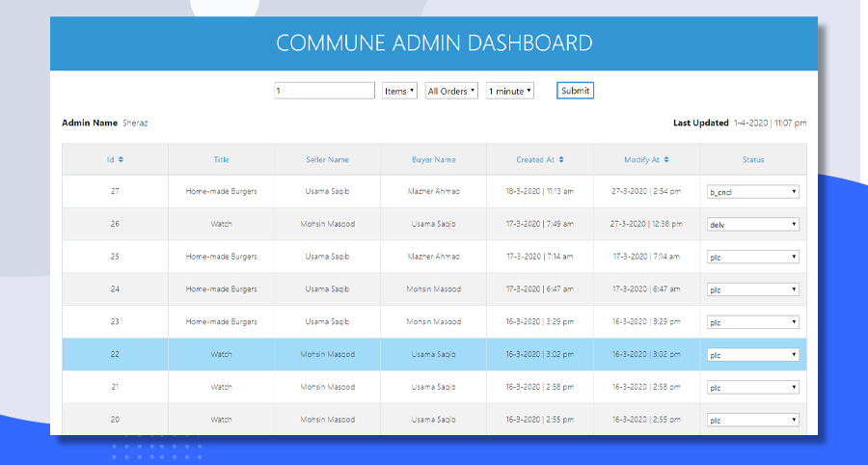Click the Status column header

(x=753, y=160)
